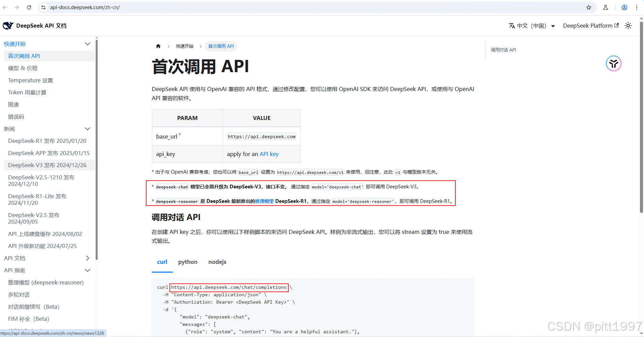Bookmark this page with star icon
Viewport: 644px width, 337px height.
tap(589, 7)
